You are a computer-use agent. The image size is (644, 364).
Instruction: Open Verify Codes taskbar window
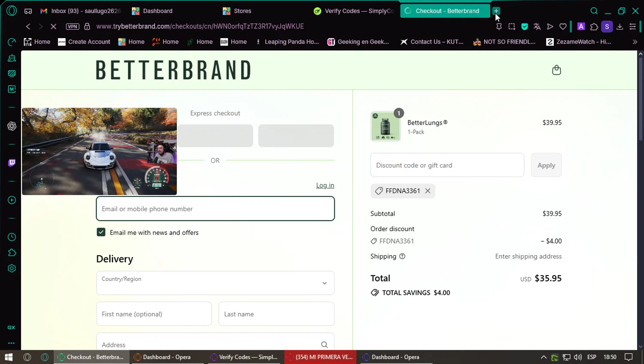pyautogui.click(x=244, y=357)
